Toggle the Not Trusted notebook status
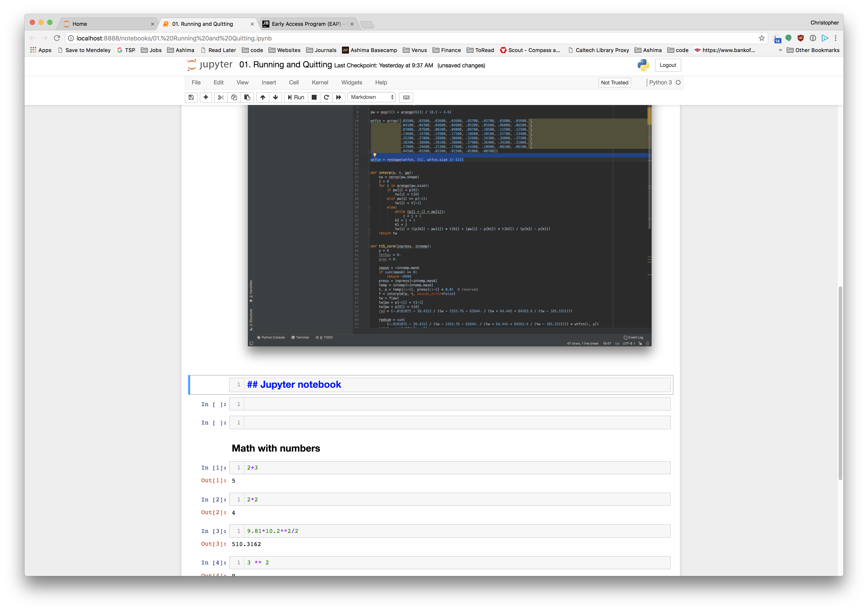This screenshot has height=611, width=868. (614, 82)
